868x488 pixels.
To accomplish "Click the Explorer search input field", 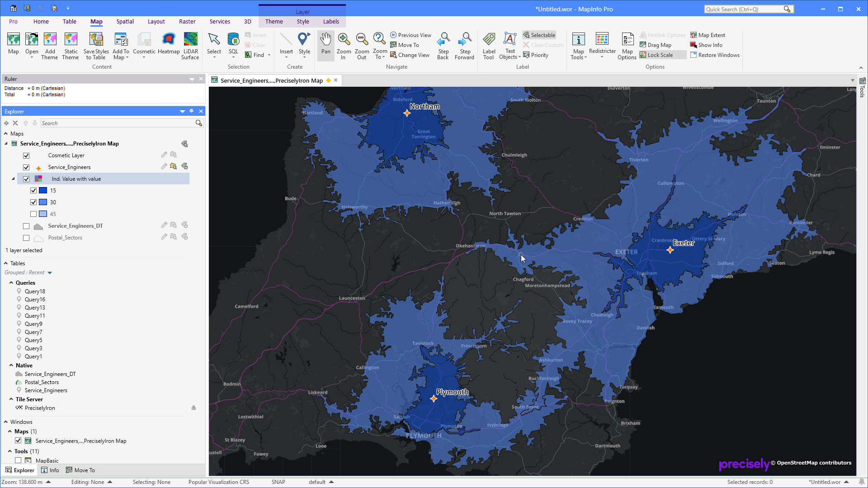I will click(118, 123).
